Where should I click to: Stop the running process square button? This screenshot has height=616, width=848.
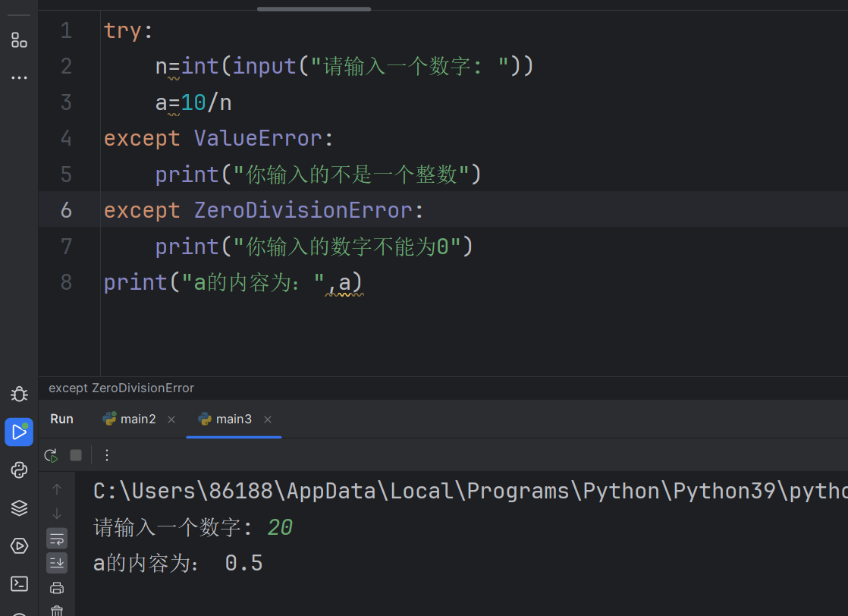point(76,455)
